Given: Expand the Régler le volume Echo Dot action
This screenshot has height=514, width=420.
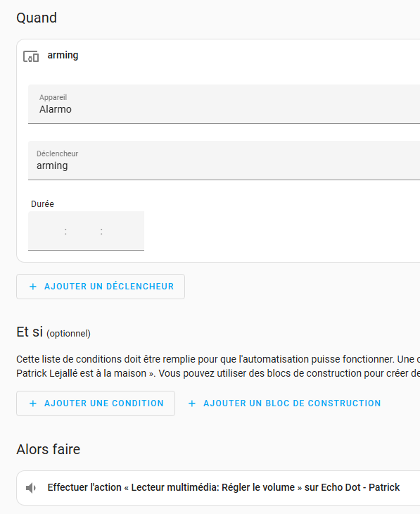Looking at the screenshot, I should (x=218, y=488).
